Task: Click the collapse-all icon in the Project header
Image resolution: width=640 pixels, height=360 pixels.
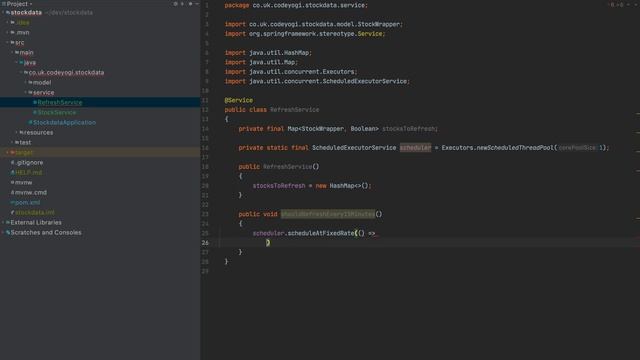Action: click(182, 4)
